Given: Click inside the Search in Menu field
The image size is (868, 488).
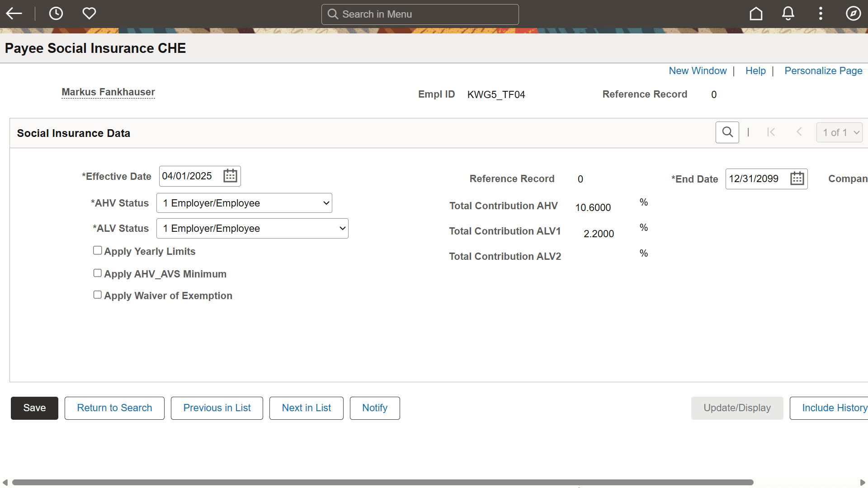Looking at the screenshot, I should (x=420, y=14).
